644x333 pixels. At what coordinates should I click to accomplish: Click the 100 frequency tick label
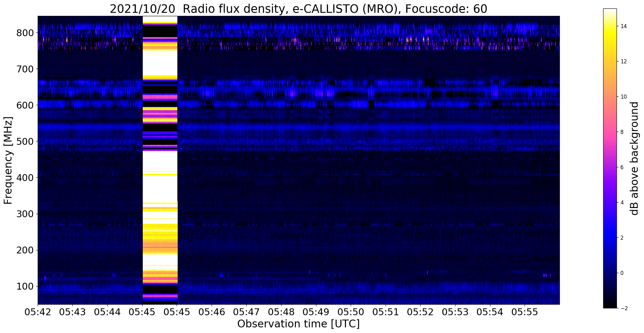[25, 286]
